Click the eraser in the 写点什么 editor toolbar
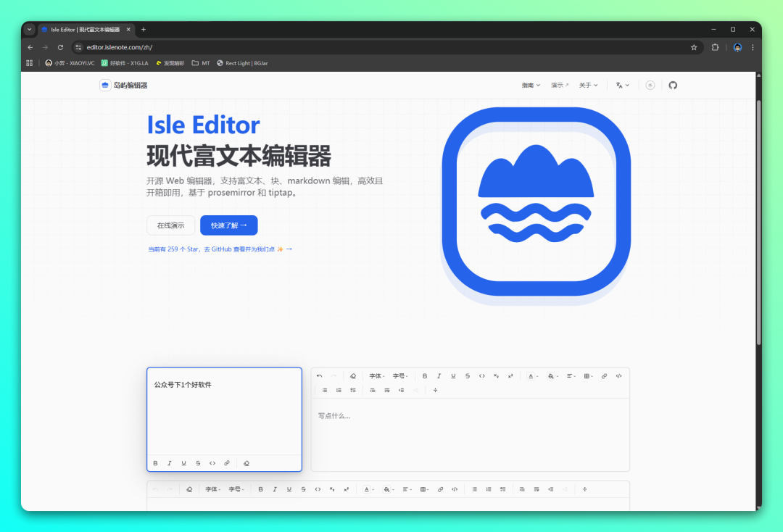Screen dimensions: 783x532 click(x=353, y=376)
